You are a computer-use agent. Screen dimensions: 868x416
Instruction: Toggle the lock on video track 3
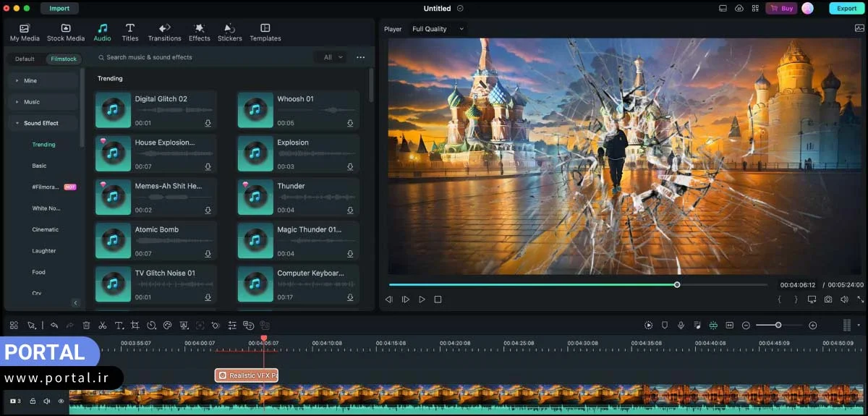[x=33, y=401]
